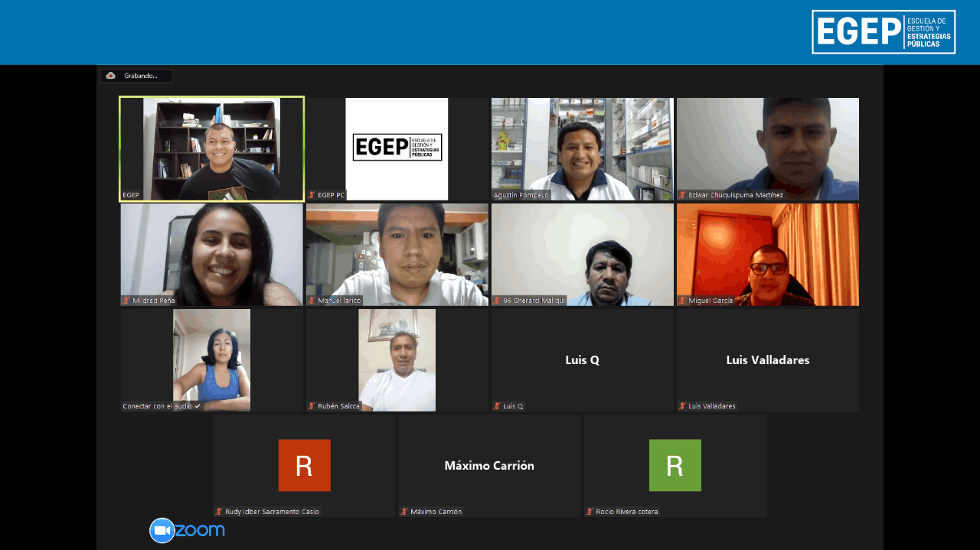Select the EGEP PC logo tile
The width and height of the screenshot is (980, 550).
click(x=397, y=148)
